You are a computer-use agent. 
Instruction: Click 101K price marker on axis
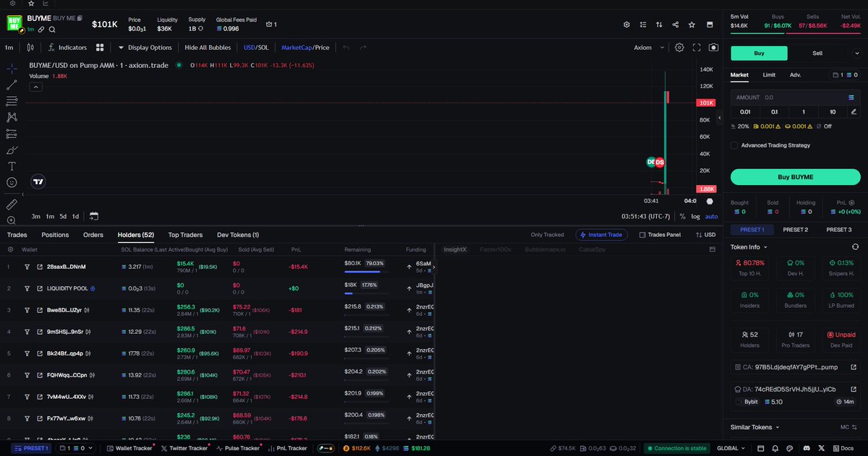coord(707,103)
